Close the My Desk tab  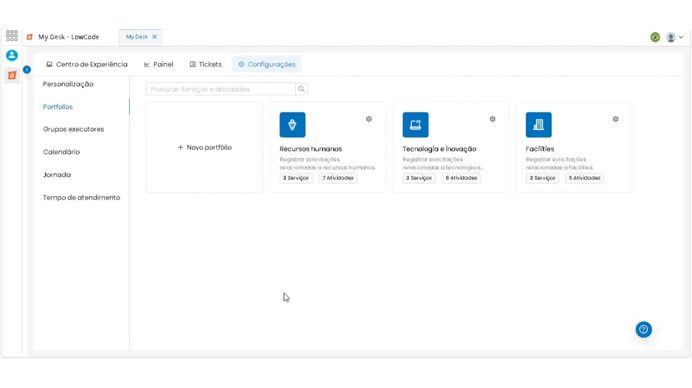154,37
